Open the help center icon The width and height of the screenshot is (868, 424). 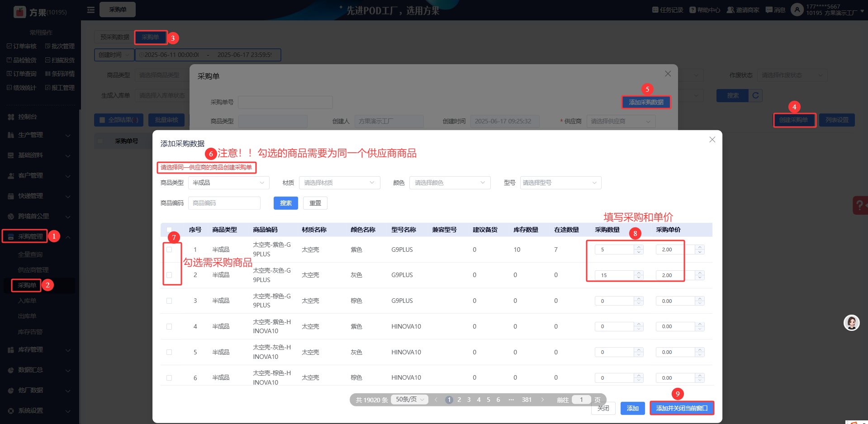click(693, 10)
